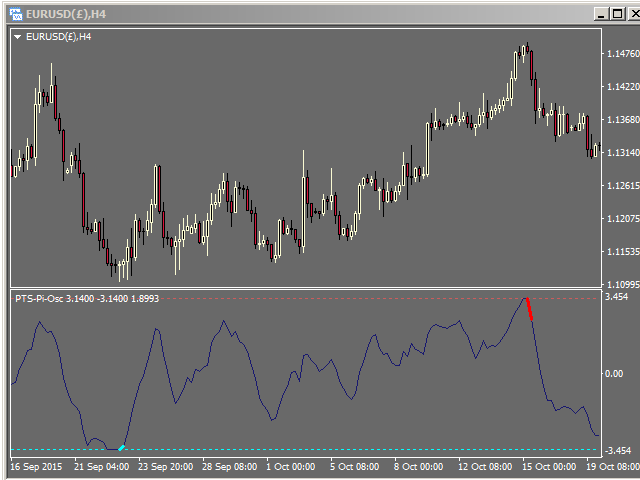Image resolution: width=640 pixels, height=480 pixels.
Task: Click the 8 Oct 00:00 time label
Action: point(418,467)
